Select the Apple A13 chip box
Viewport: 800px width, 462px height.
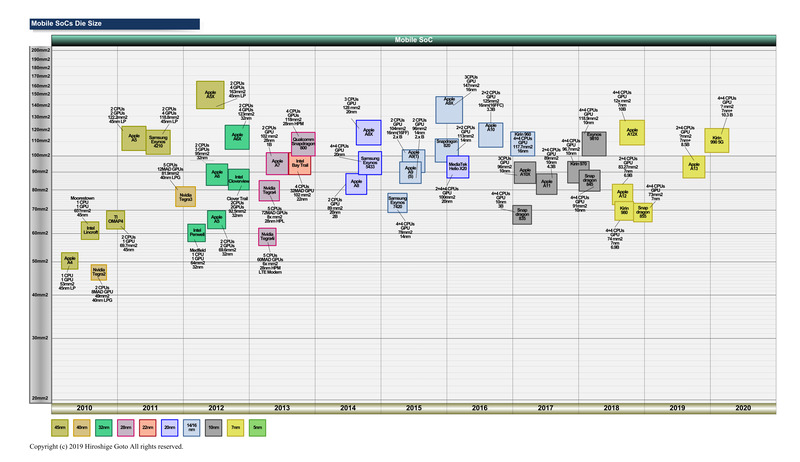pyautogui.click(x=694, y=167)
